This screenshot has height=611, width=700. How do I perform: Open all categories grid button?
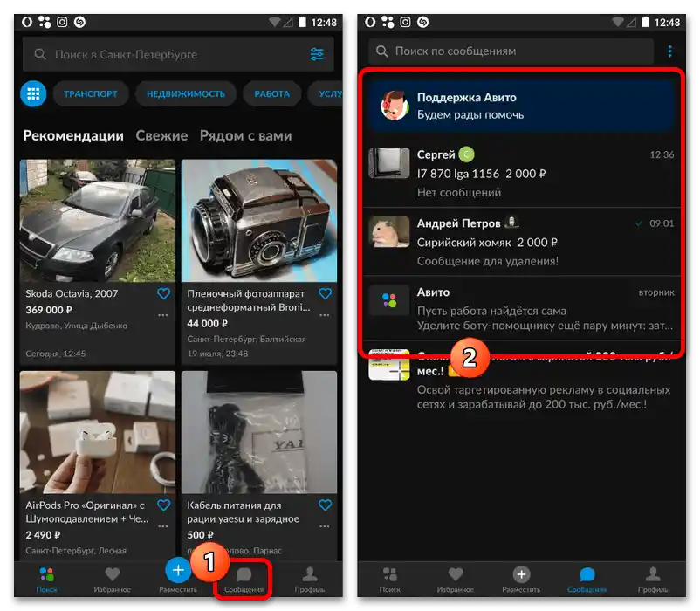(x=33, y=93)
